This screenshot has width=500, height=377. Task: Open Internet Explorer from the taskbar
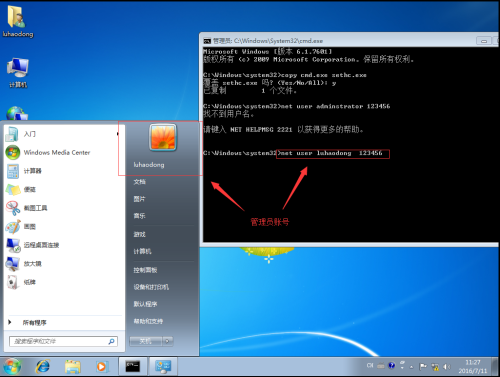point(43,367)
